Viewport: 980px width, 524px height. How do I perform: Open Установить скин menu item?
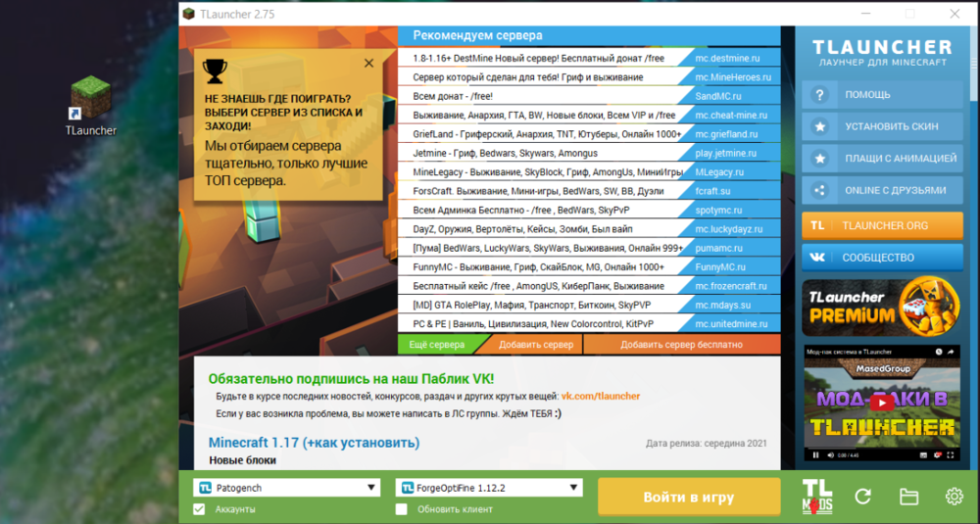coord(883,126)
